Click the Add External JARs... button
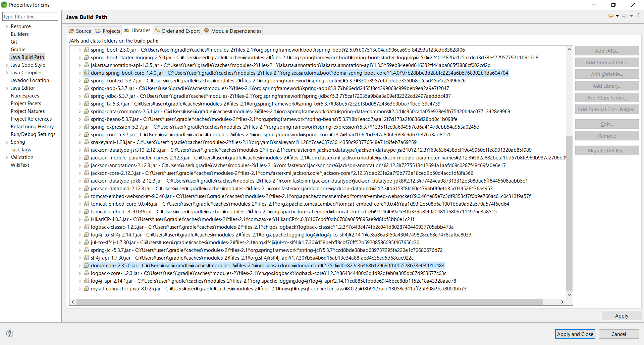644x345 pixels. (x=607, y=62)
